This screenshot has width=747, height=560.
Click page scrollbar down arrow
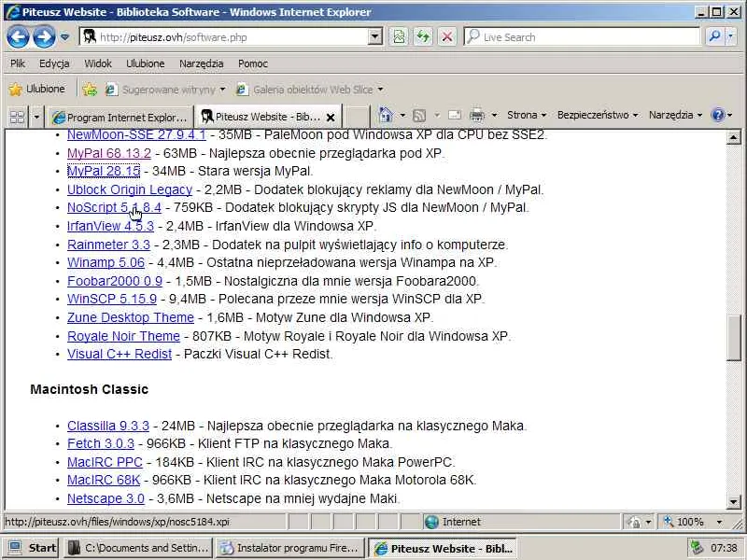(734, 501)
